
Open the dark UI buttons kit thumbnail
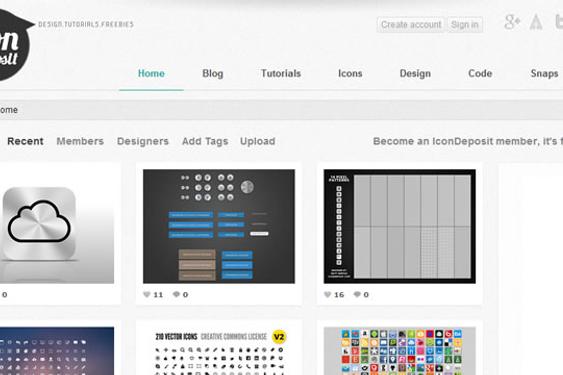219,226
